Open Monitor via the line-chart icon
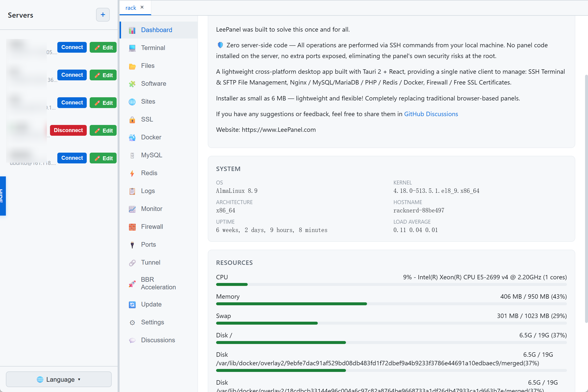The image size is (588, 392). 132,209
